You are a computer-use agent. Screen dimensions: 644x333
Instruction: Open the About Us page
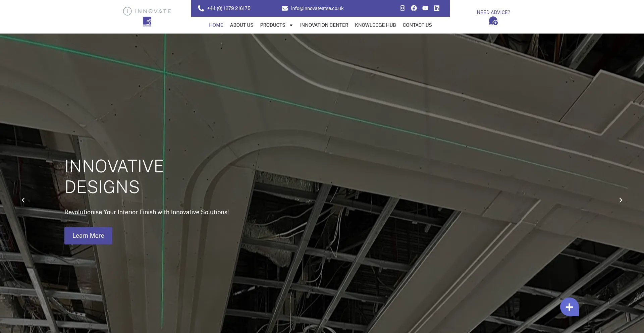point(241,25)
